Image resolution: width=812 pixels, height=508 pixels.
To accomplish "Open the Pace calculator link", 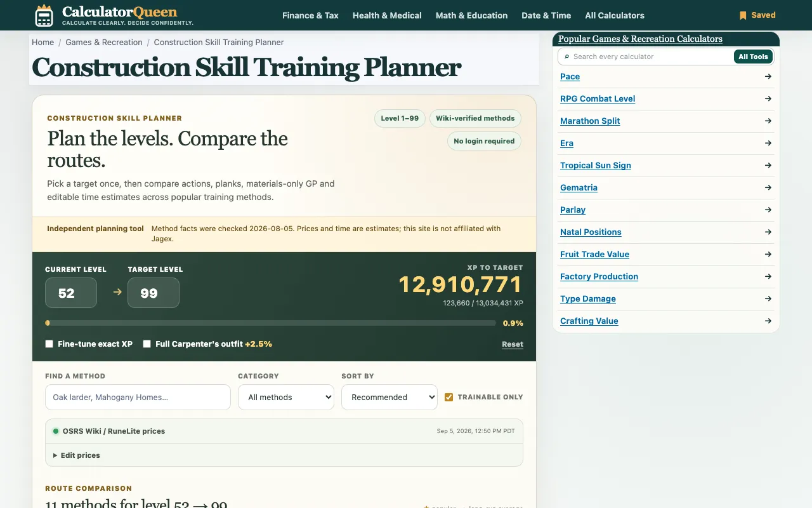I will coord(570,76).
